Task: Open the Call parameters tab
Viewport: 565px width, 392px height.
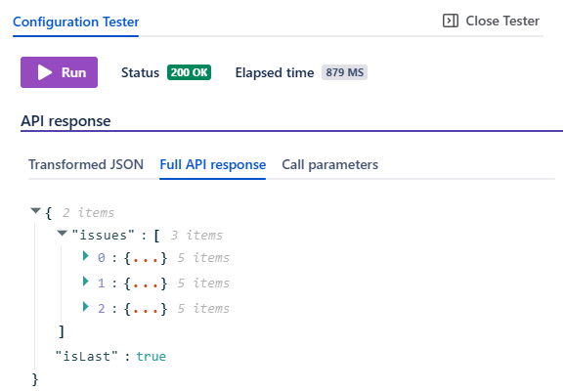Action: point(330,164)
